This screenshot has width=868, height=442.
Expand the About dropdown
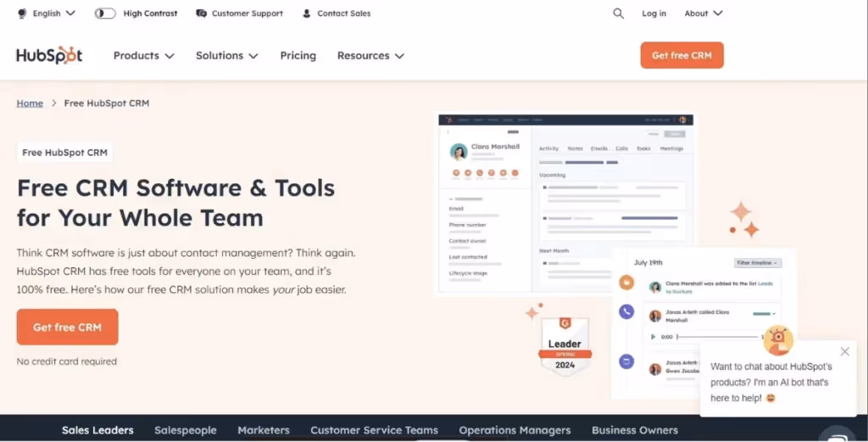tap(703, 14)
